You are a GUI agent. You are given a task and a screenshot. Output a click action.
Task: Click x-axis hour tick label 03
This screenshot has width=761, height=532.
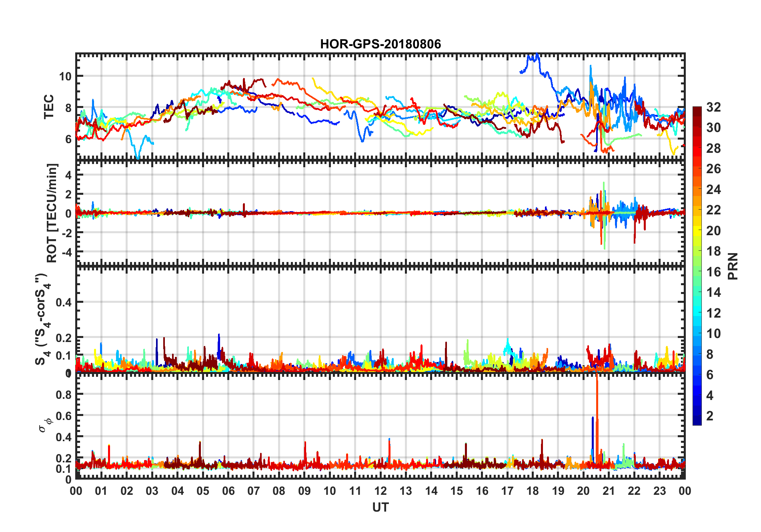(x=152, y=491)
